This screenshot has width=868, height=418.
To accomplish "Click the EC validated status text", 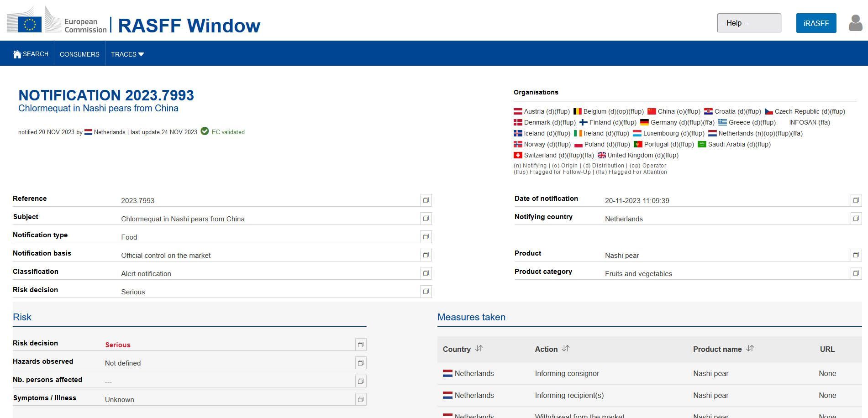I will pyautogui.click(x=228, y=132).
